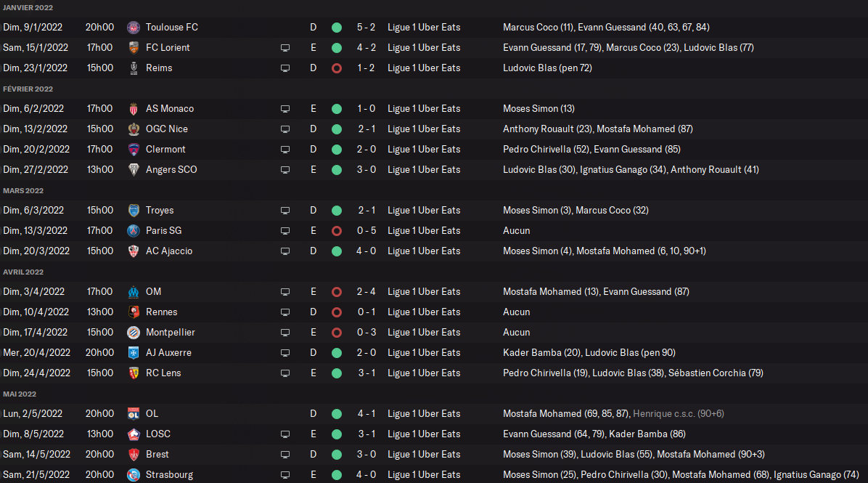
Task: Click the red loss indicator in Reims row
Action: pyautogui.click(x=336, y=68)
